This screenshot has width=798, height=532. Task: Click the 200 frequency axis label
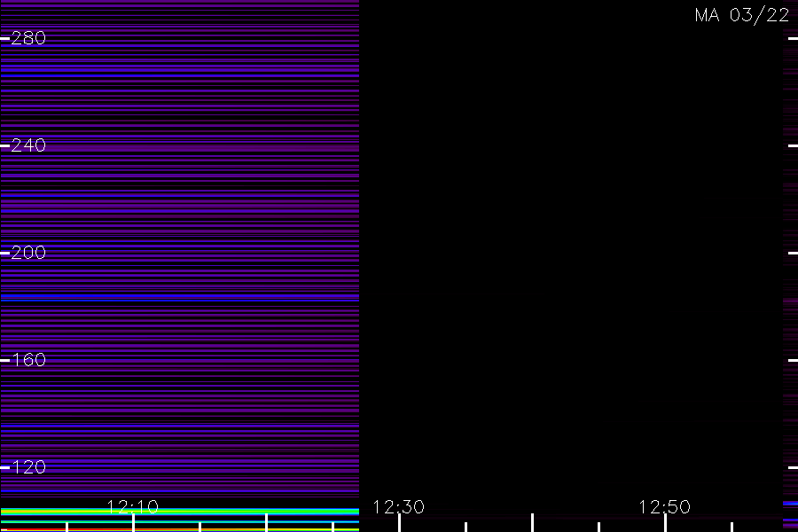point(28,253)
